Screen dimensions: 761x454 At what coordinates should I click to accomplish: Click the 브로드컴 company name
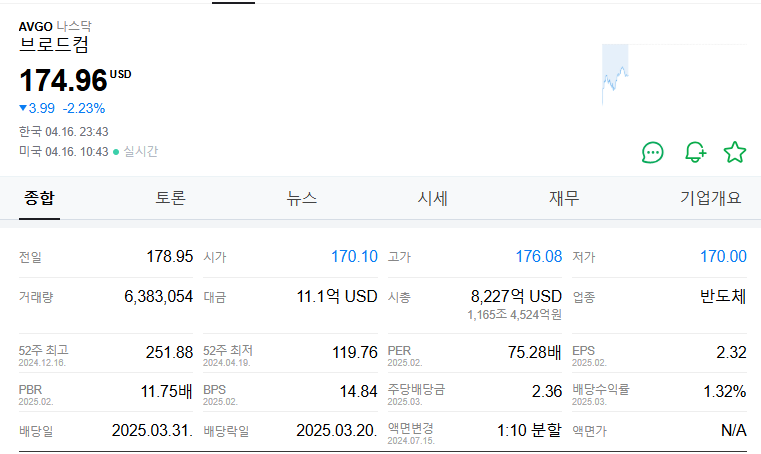click(x=54, y=45)
